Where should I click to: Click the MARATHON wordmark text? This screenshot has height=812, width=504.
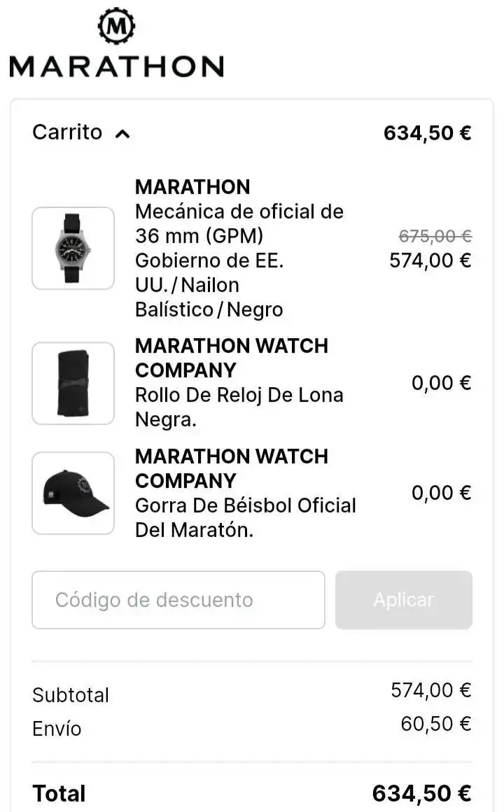(x=116, y=66)
